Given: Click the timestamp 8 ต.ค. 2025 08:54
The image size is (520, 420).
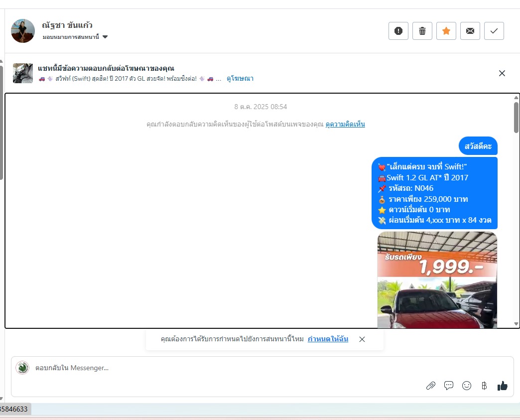Looking at the screenshot, I should 260,107.
